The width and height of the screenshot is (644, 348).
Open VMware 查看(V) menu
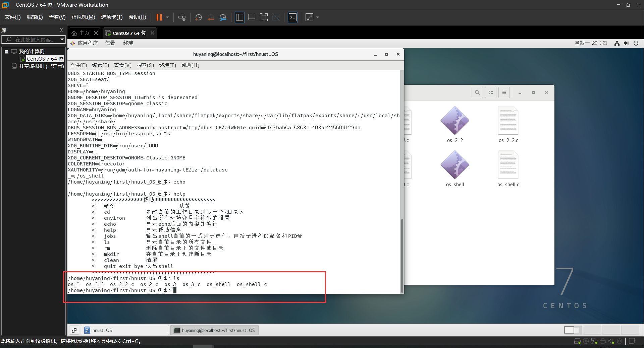coord(57,17)
